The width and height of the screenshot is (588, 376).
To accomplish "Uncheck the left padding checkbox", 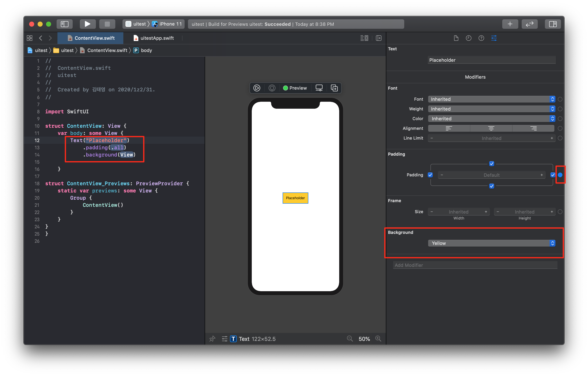I will (430, 175).
